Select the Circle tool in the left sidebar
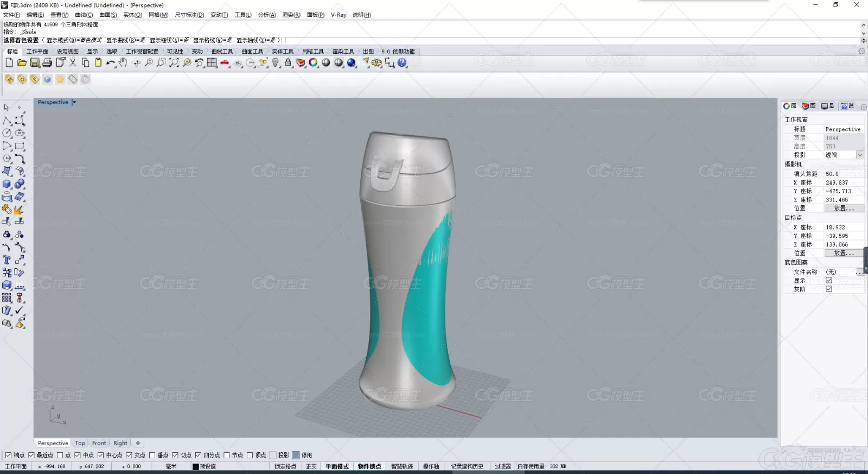Screen dimensions: 868x474 [x=7, y=133]
